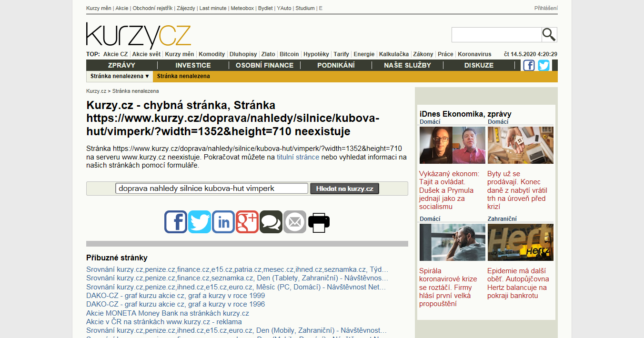The height and width of the screenshot is (338, 644).
Task: Read article 'Epidemie má další oběť' about Hertz
Action: click(x=518, y=283)
